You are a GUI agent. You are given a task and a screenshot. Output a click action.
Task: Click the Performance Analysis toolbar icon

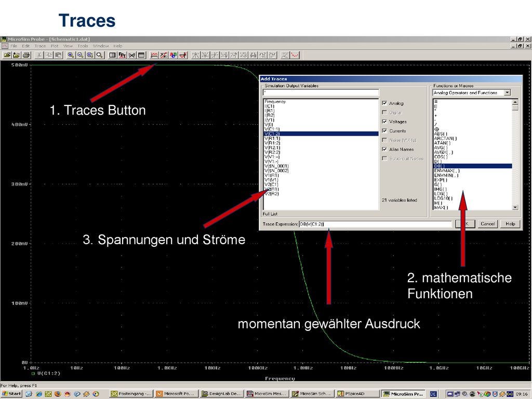(x=131, y=55)
